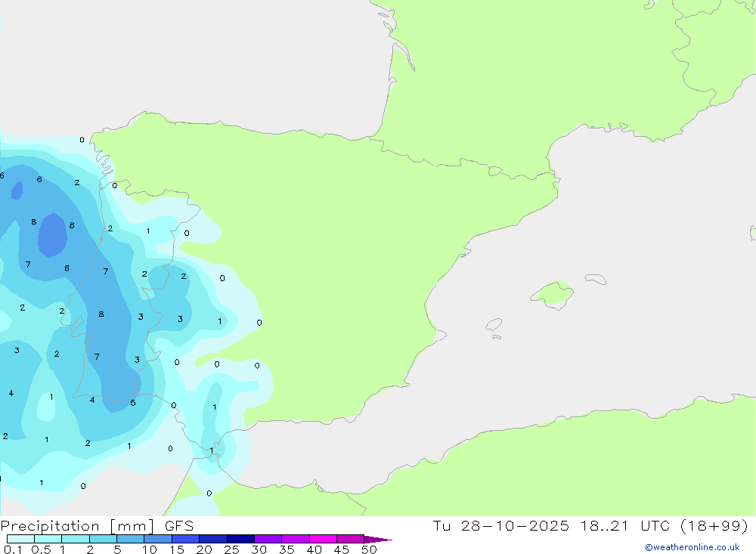Viewport: 756px width, 554px height.
Task: Click the '50' legend scale label
Action: tap(369, 549)
